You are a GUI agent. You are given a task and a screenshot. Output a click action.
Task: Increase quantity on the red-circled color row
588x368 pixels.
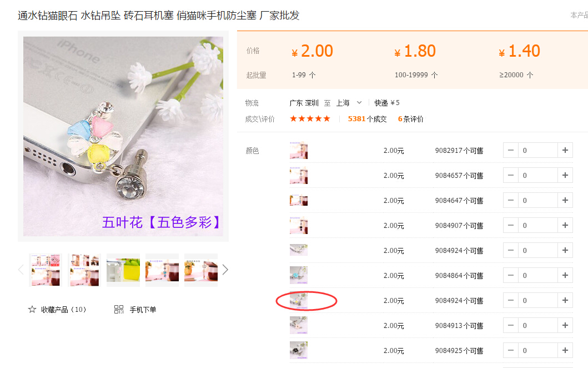[x=565, y=300]
